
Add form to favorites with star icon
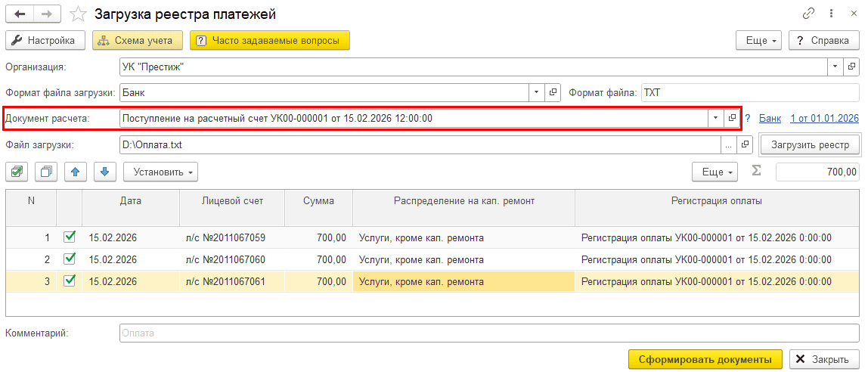[77, 14]
